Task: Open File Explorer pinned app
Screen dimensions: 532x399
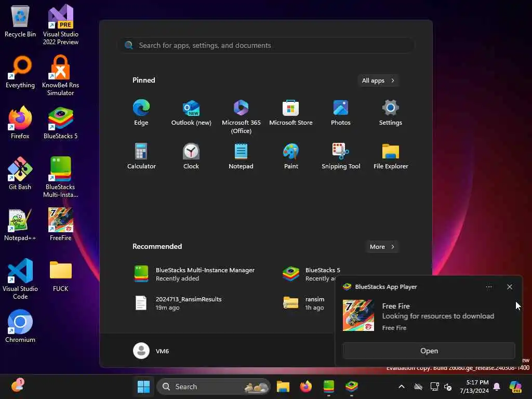Action: 391,156
